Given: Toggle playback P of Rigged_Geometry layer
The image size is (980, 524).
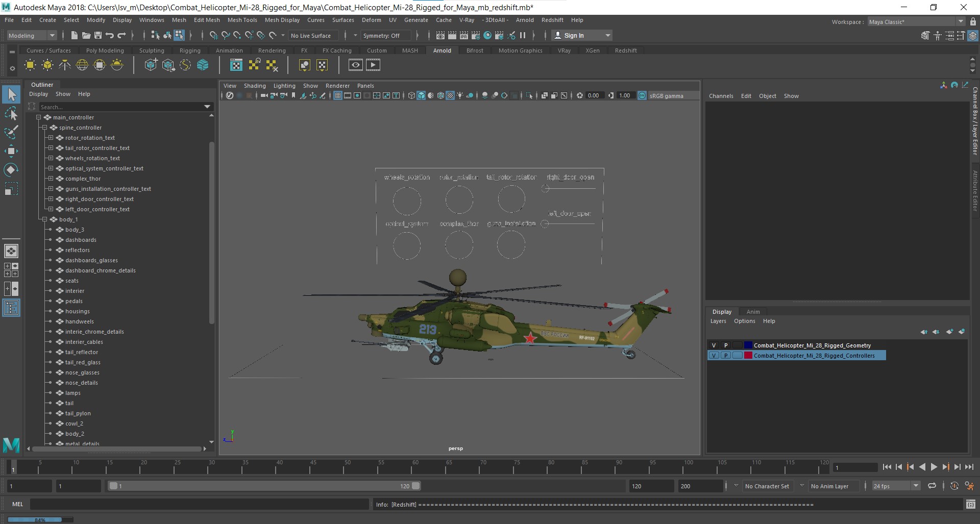Looking at the screenshot, I should point(726,345).
